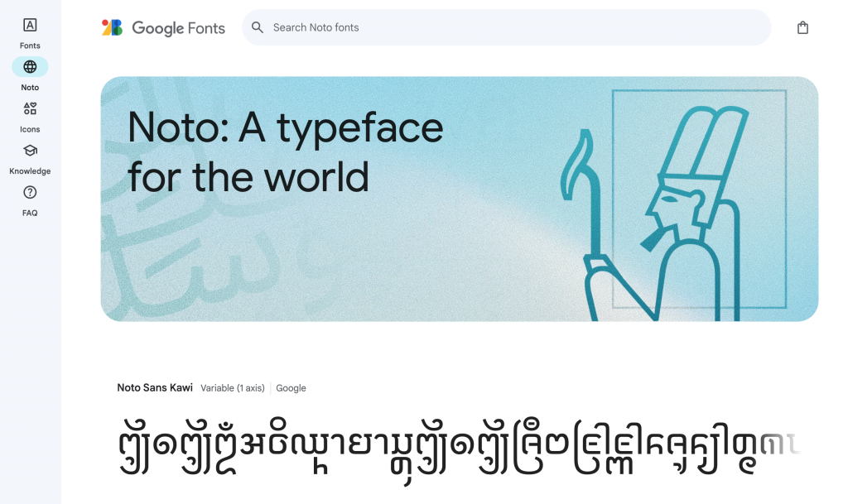
Task: Open the FAQ question mark icon
Action: coord(30,192)
